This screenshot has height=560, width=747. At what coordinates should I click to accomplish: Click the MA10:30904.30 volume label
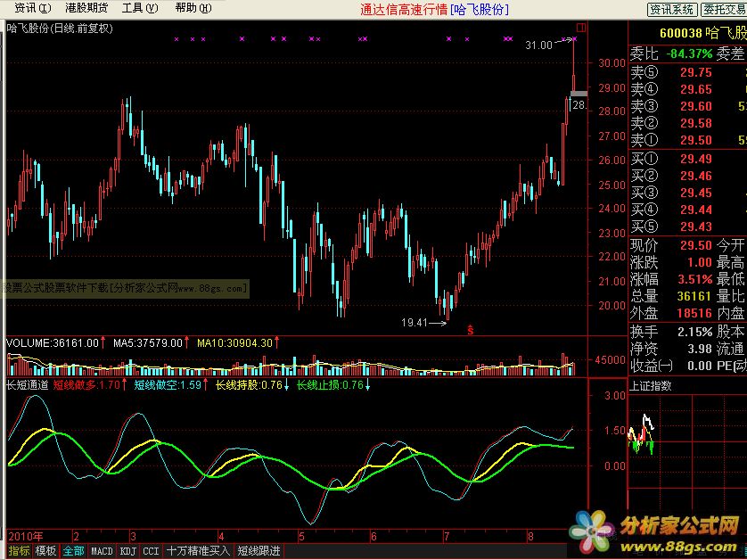click(x=234, y=342)
